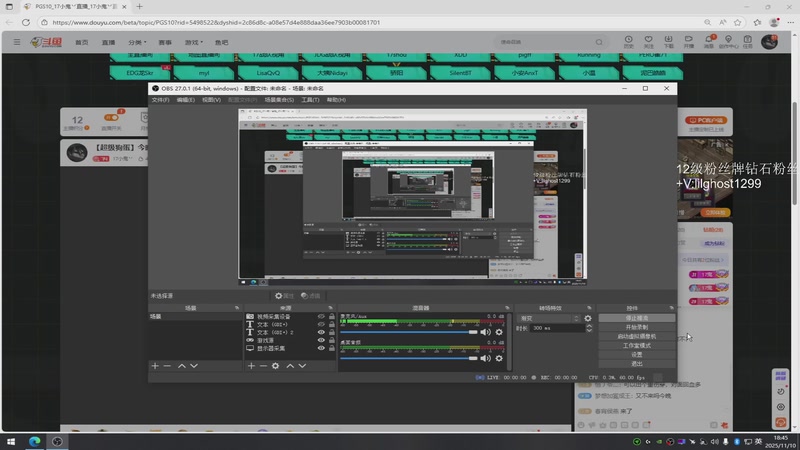Click Douyu search magnifier icon

[599, 42]
